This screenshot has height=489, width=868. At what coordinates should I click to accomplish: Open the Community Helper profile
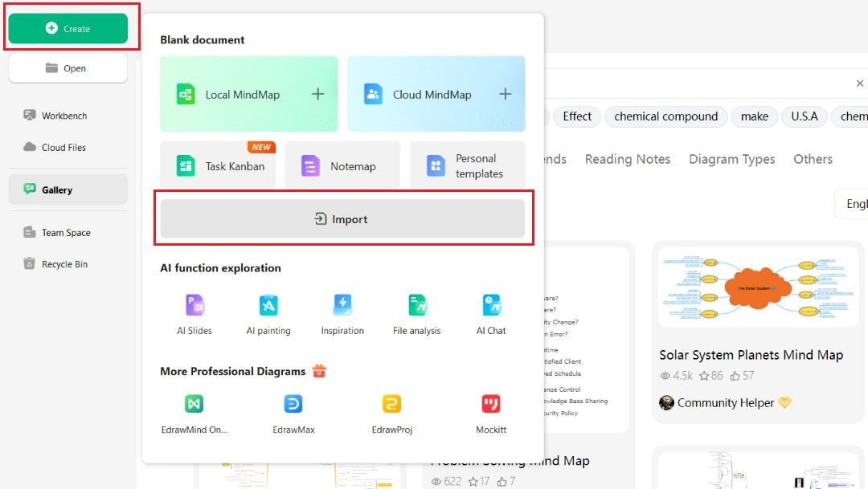725,403
